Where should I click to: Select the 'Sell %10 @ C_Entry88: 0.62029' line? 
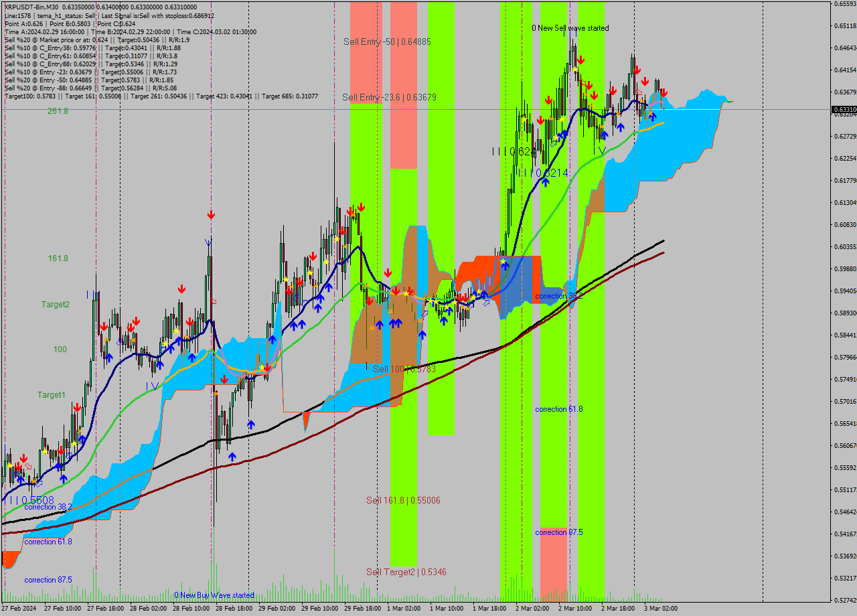point(91,64)
